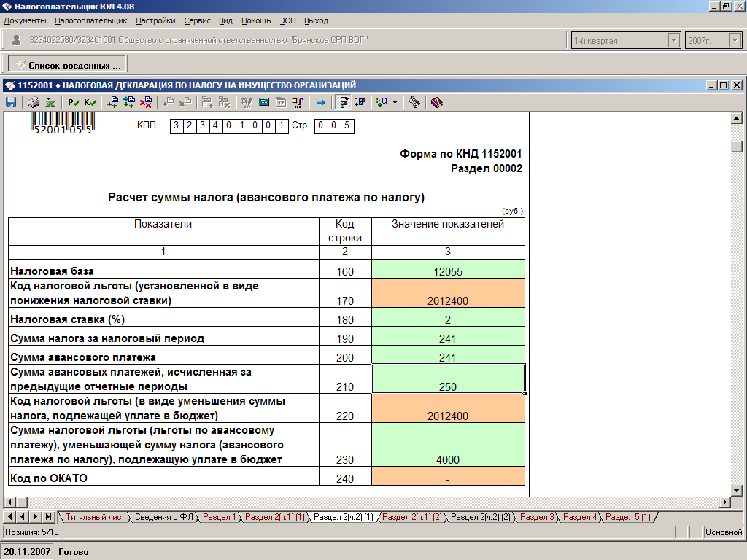Click the Выход menu item
The height and width of the screenshot is (560, 747).
317,20
